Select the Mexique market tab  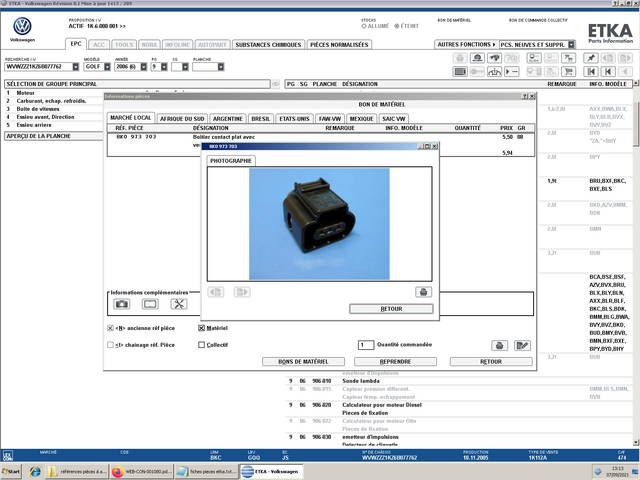pos(361,119)
